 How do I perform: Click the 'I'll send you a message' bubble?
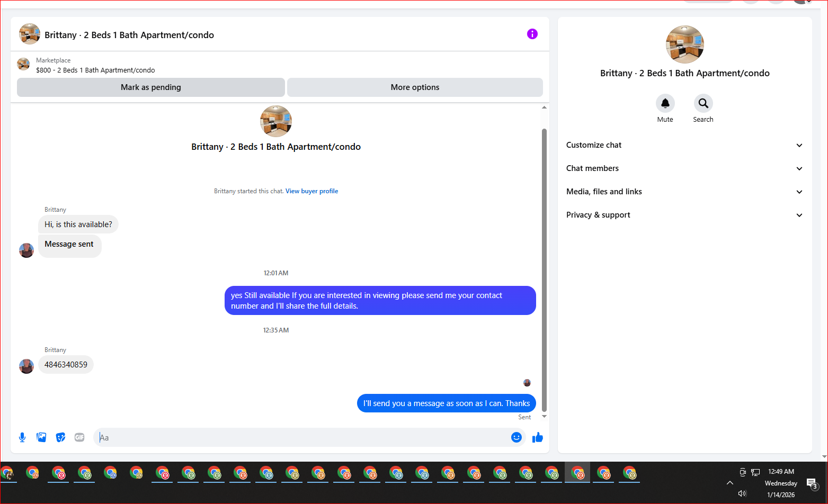[x=447, y=403]
